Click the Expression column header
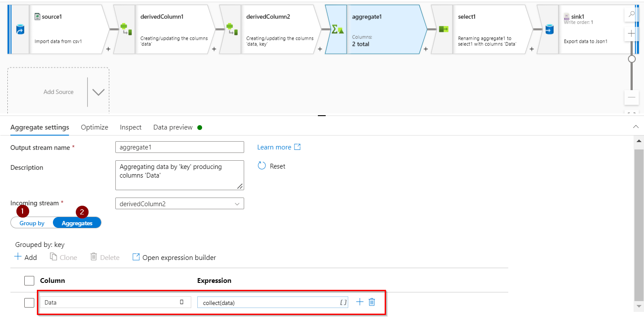This screenshot has height=321, width=644. tap(214, 280)
